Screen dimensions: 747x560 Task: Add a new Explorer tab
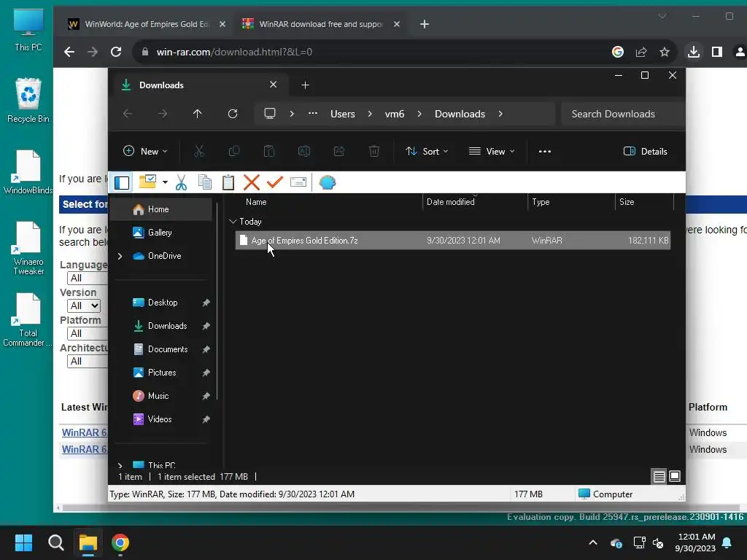click(306, 85)
